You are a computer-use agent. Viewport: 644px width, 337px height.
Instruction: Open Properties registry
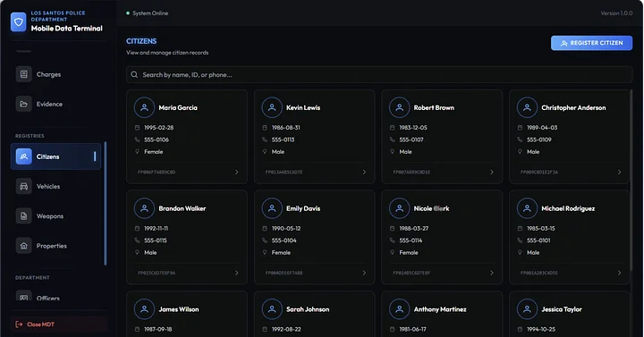point(55,246)
